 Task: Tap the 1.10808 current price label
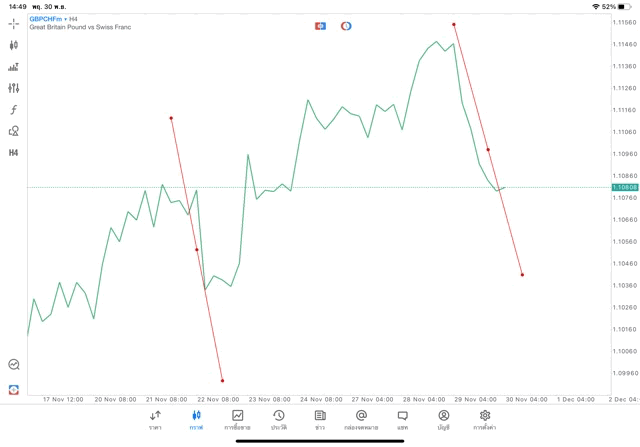(x=625, y=187)
